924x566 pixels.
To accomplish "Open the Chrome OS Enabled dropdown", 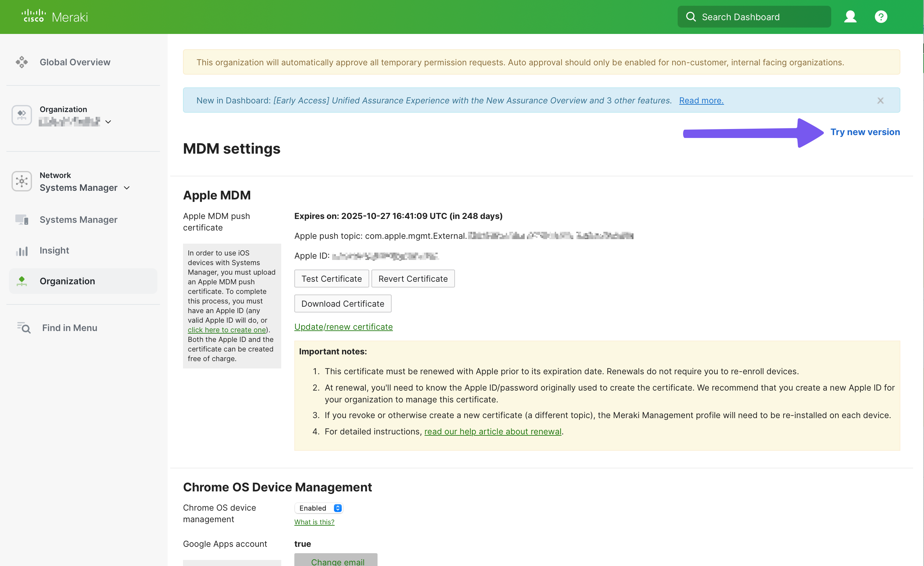I will (318, 508).
